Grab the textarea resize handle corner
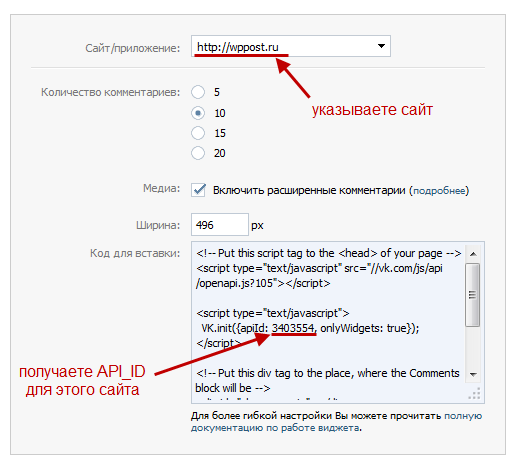This screenshot has height=465, width=513. [475, 394]
